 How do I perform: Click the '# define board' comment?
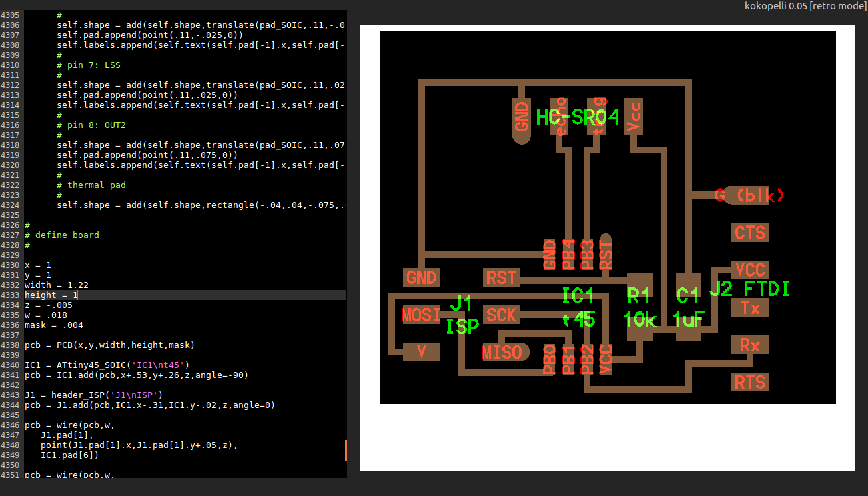point(62,235)
